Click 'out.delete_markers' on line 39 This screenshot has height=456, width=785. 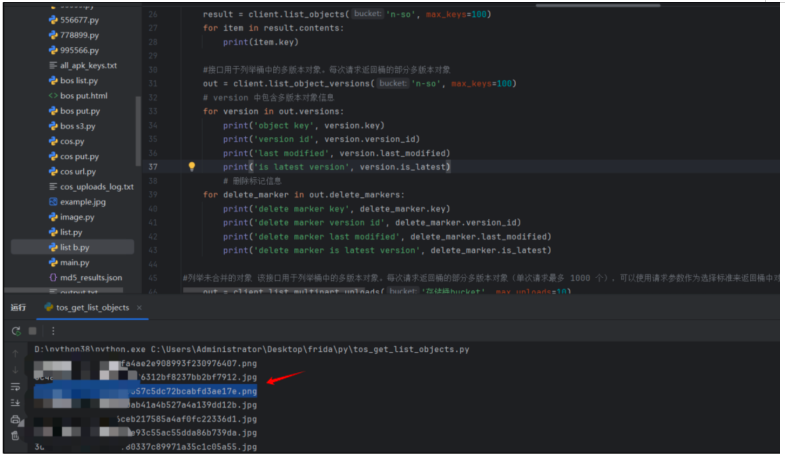354,195
